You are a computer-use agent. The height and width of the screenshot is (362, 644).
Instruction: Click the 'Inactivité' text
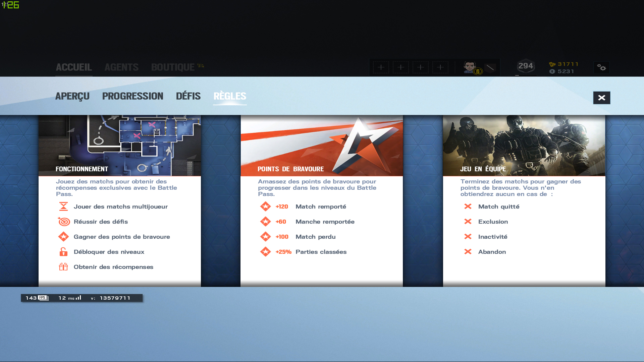(493, 237)
